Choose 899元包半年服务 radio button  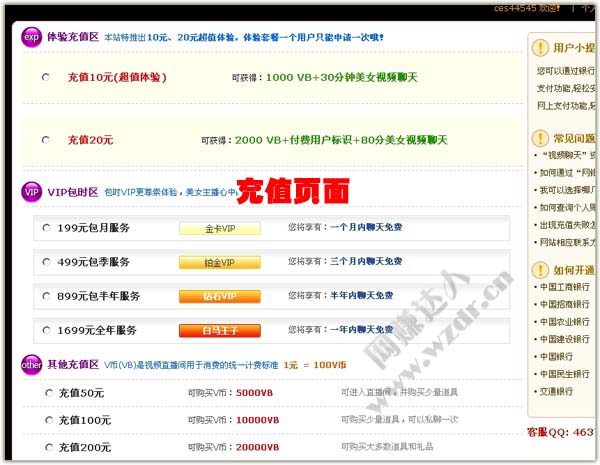[46, 296]
